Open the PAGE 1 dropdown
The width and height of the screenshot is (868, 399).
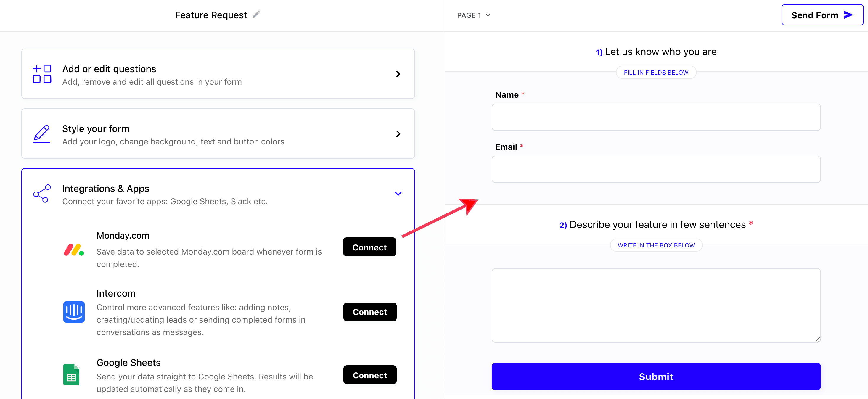click(473, 15)
